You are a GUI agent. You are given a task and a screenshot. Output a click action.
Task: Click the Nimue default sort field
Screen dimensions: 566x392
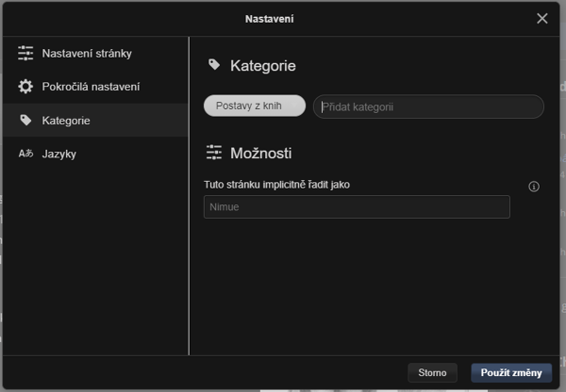[357, 207]
